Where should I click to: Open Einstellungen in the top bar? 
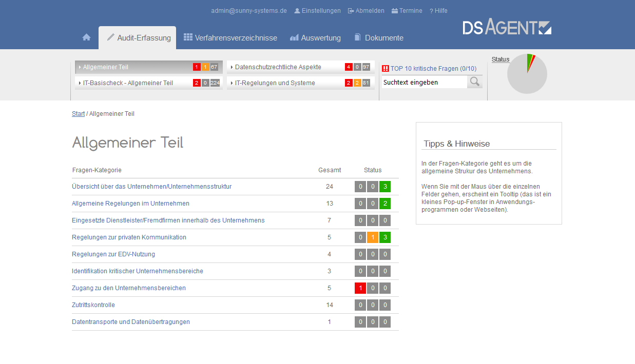317,11
